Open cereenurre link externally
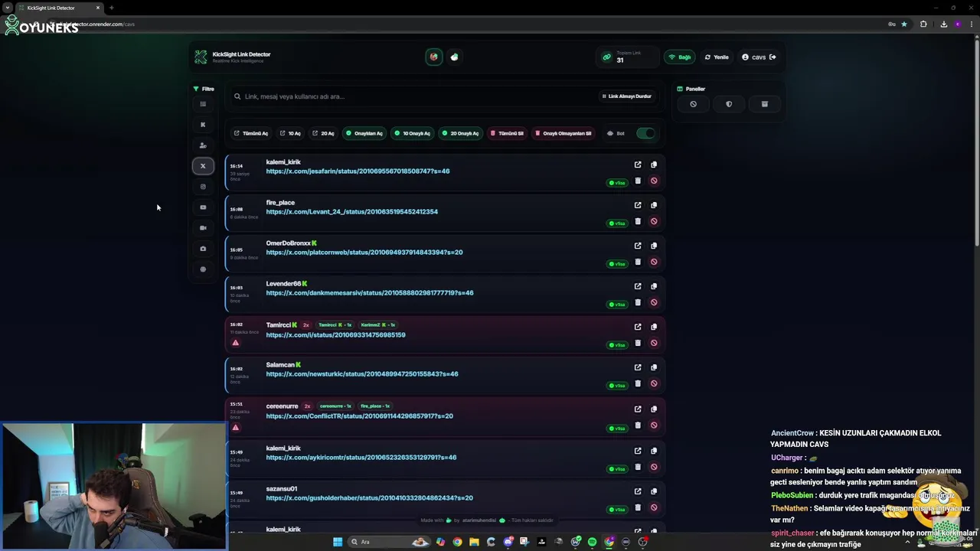Screen dimensions: 980x551 (638, 409)
